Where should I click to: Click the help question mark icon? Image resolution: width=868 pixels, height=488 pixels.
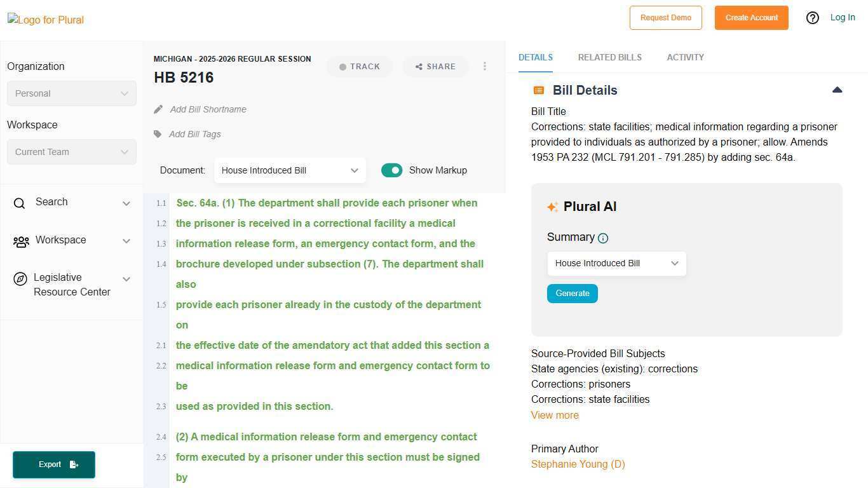click(x=812, y=18)
